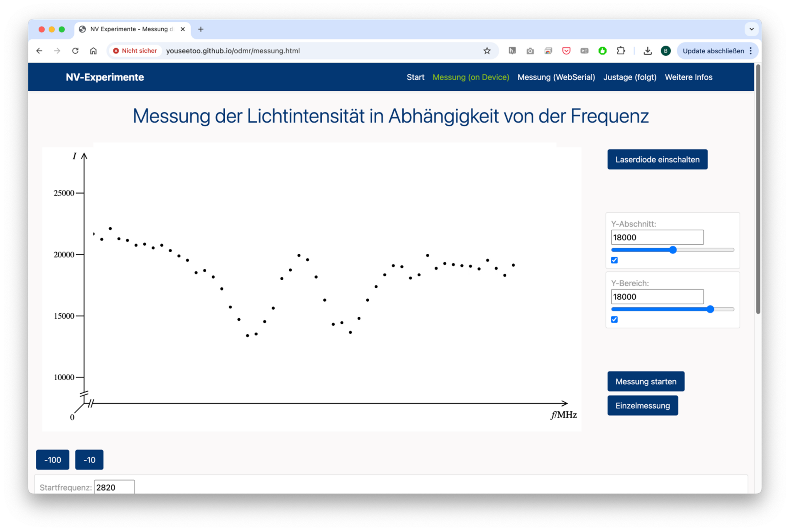791x532 pixels.
Task: Open the downloads arrow icon
Action: [647, 51]
